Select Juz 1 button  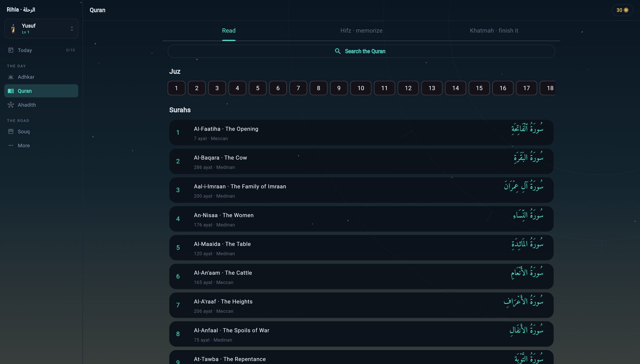click(x=176, y=88)
